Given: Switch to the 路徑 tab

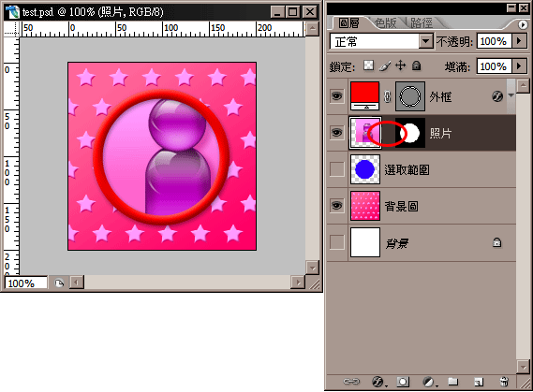Looking at the screenshot, I should point(422,23).
